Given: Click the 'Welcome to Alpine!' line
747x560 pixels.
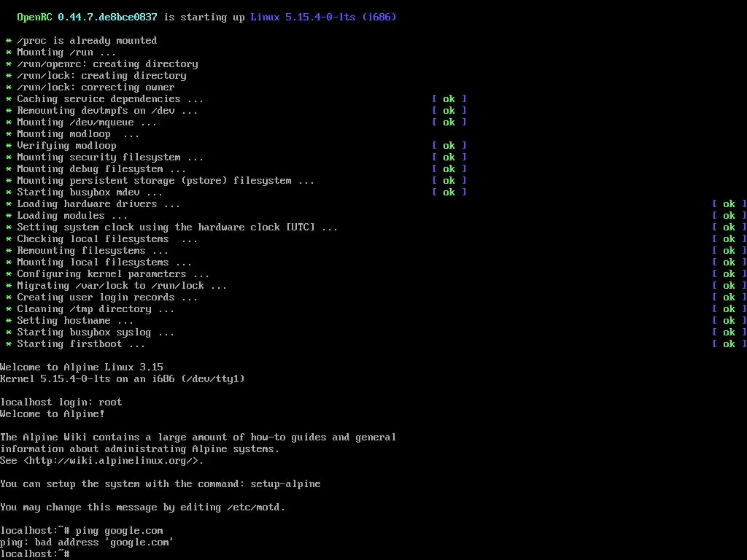Looking at the screenshot, I should (53, 414).
